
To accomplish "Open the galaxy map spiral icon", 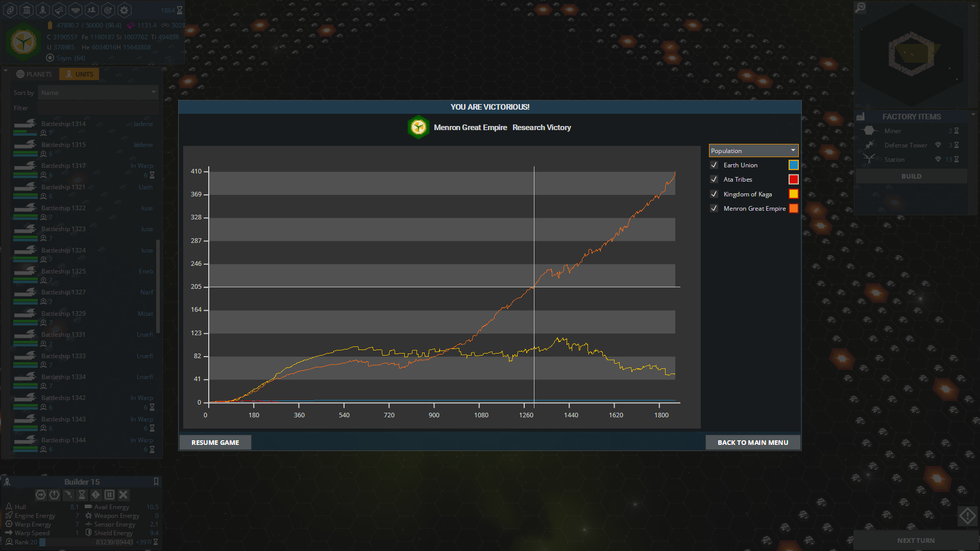I will (10, 10).
